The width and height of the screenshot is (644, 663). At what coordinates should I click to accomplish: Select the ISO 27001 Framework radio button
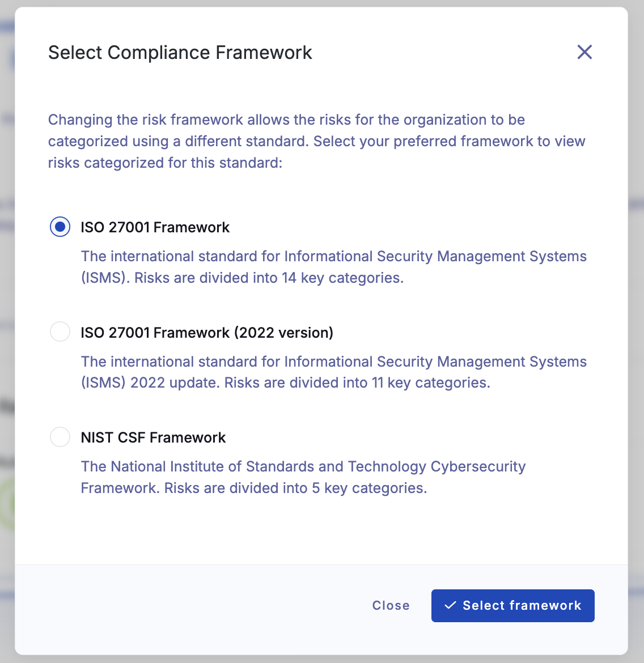coord(60,227)
